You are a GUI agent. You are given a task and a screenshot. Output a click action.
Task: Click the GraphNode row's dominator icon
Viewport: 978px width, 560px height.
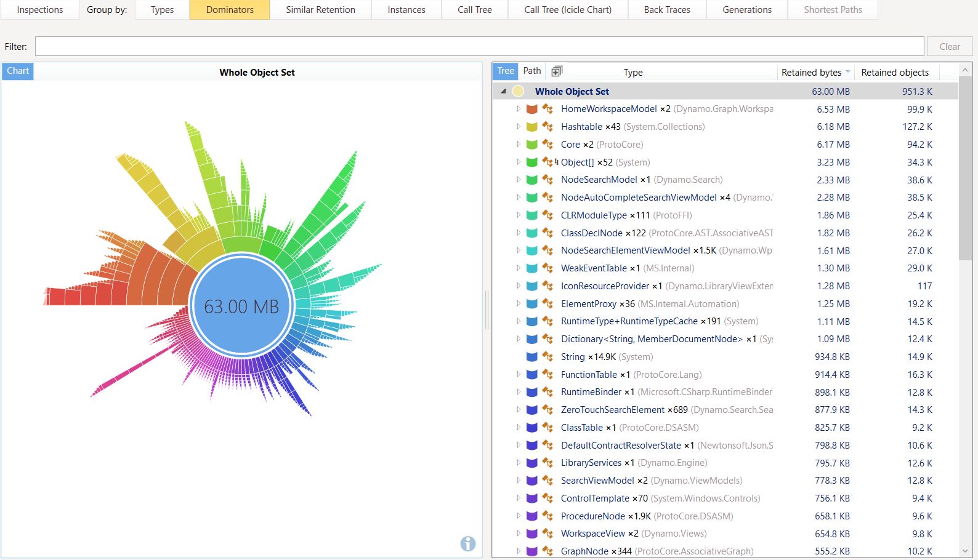[x=548, y=551]
